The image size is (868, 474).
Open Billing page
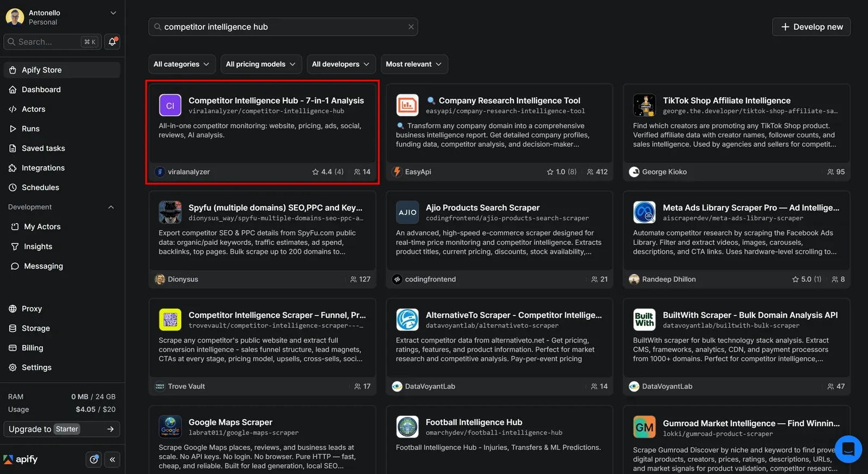coord(62,348)
